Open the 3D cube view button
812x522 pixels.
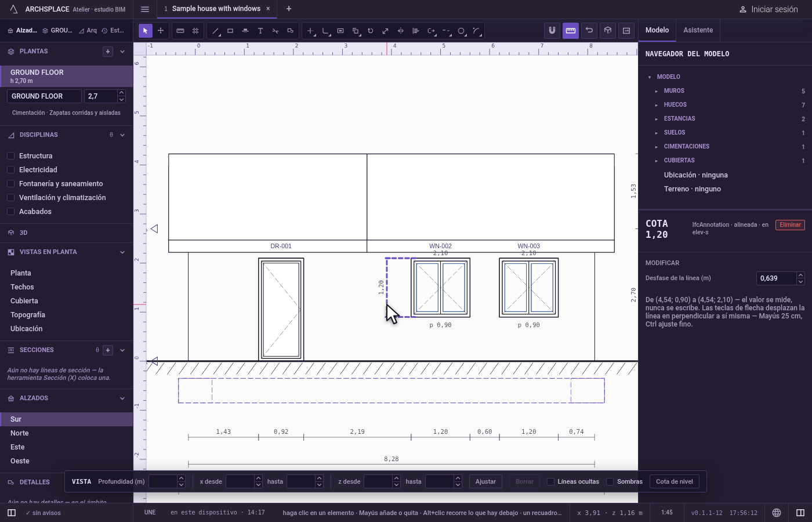point(608,30)
